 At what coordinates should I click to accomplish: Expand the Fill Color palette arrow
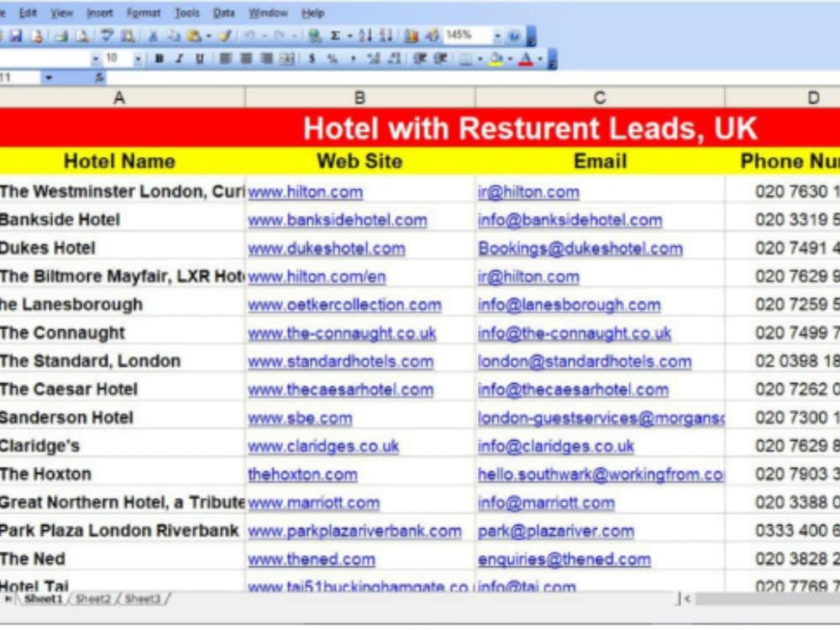click(x=510, y=59)
